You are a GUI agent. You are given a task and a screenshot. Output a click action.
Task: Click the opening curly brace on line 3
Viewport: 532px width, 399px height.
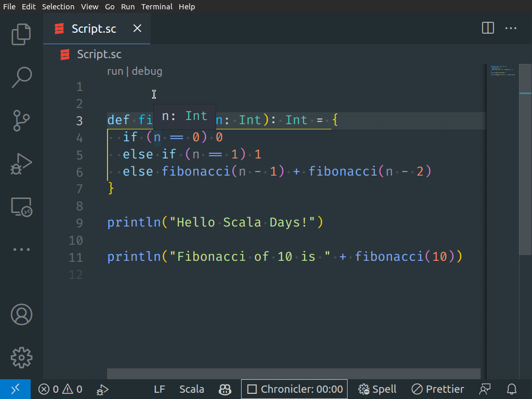tap(335, 120)
